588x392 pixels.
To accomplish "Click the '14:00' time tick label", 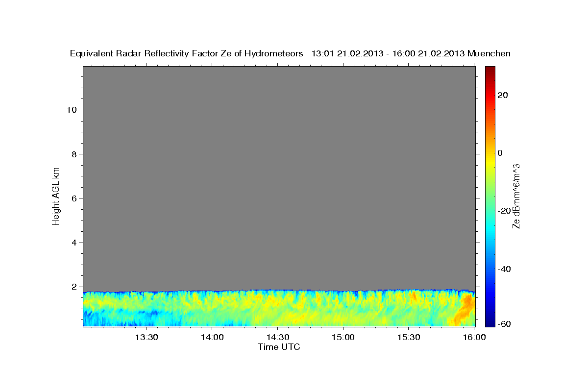I will 212,338.
